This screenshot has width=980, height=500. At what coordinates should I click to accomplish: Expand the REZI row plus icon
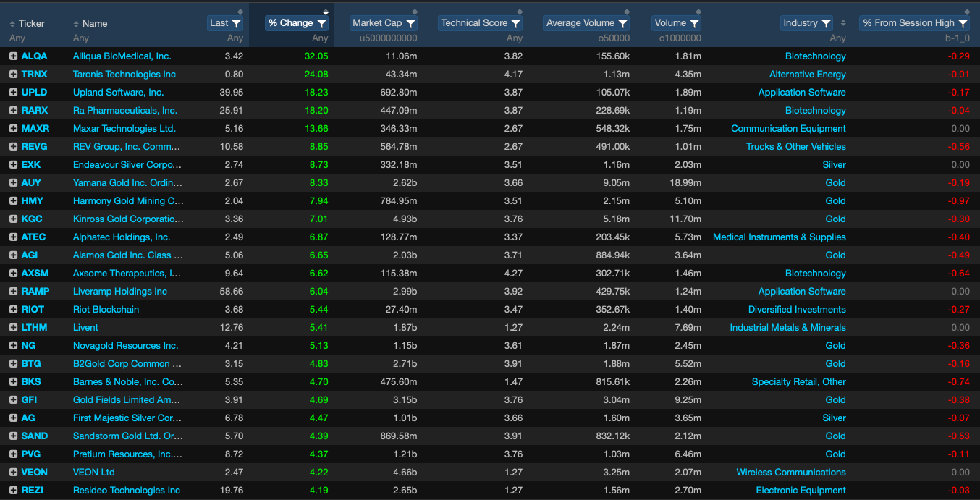click(x=13, y=491)
